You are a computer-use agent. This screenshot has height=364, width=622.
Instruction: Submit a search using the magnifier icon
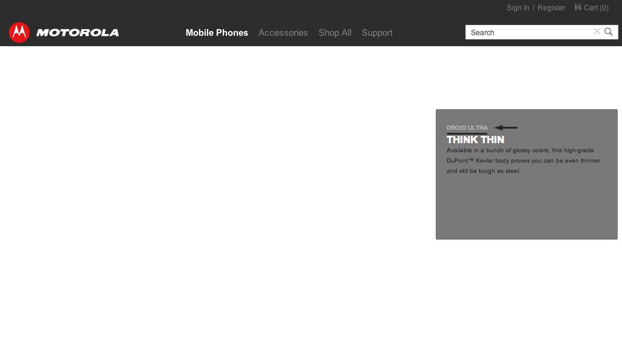[608, 32]
